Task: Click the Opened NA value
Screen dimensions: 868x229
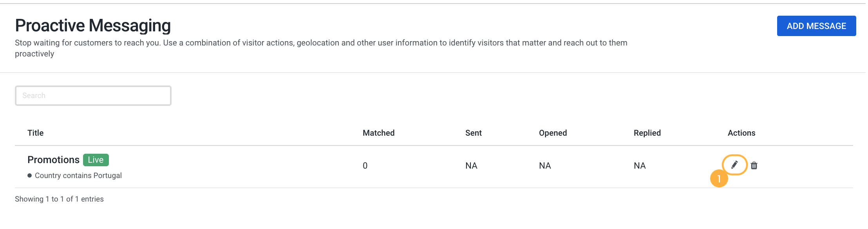Action: [x=545, y=165]
